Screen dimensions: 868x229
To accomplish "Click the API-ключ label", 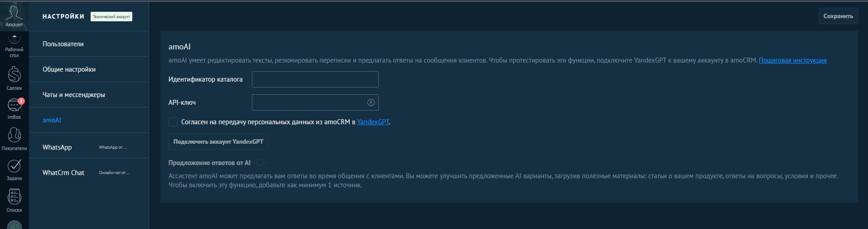I will coord(182,102).
